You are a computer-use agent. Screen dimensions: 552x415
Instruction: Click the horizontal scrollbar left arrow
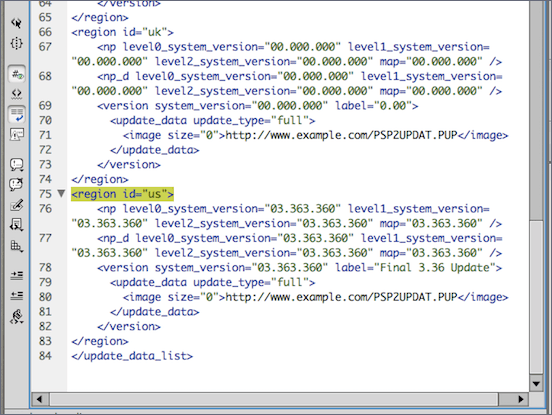39,399
